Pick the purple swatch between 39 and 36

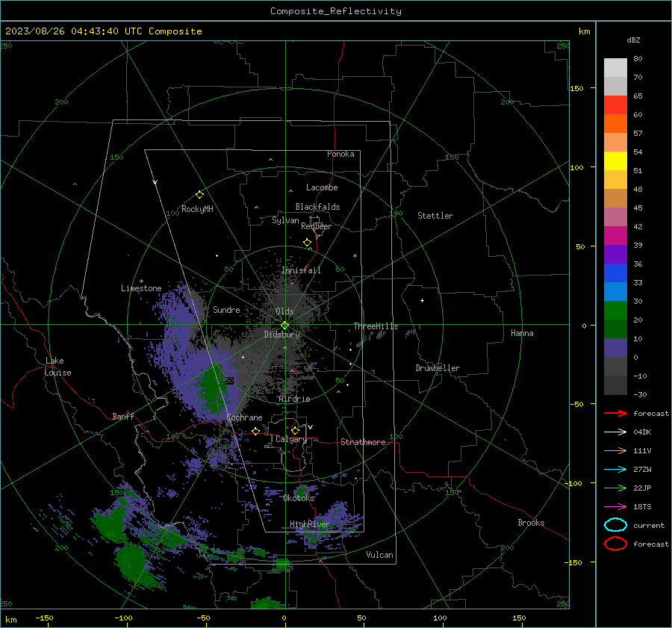[x=615, y=254]
